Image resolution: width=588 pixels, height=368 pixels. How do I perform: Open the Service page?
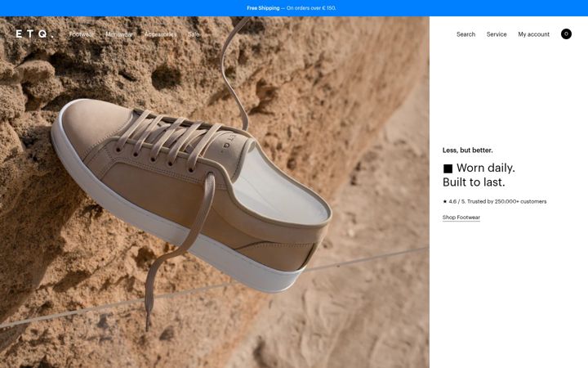click(497, 34)
